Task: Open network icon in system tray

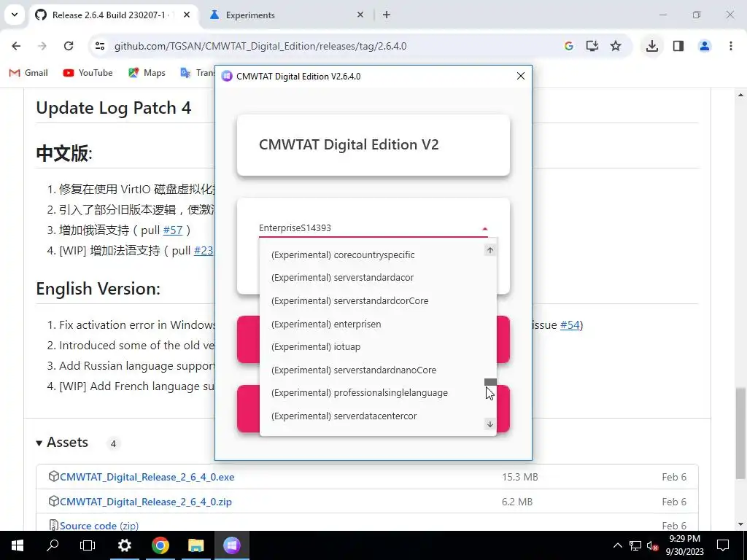Action: [635, 545]
